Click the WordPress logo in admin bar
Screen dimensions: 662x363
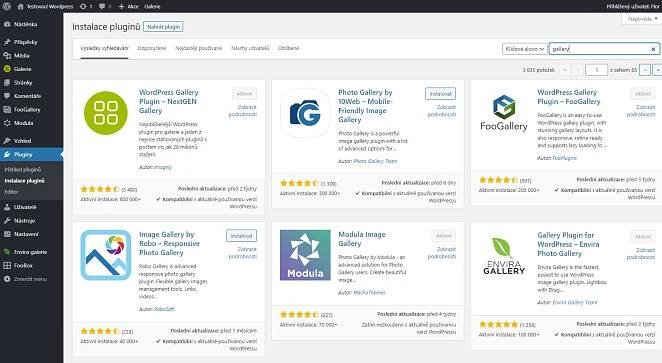6,6
